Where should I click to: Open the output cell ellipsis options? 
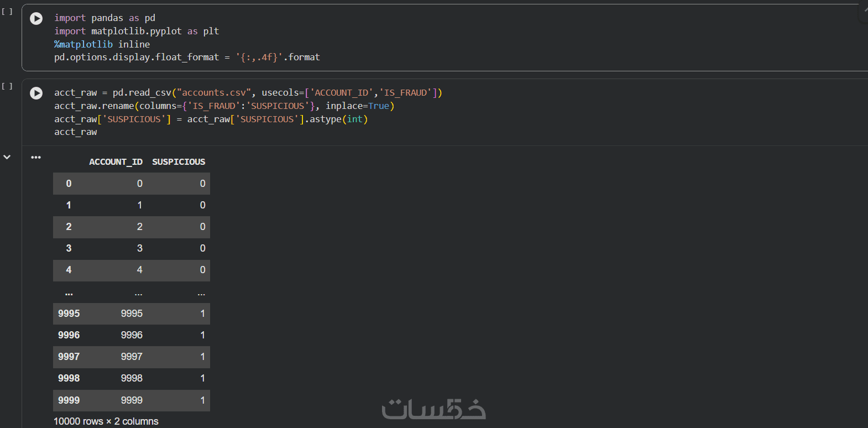point(36,157)
